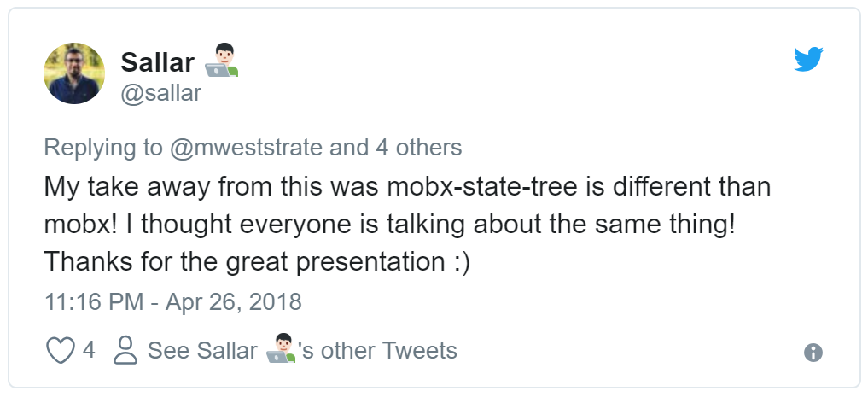This screenshot has height=397, width=868.
Task: Click the laptop emoji inside the See Sallar link
Action: [281, 350]
